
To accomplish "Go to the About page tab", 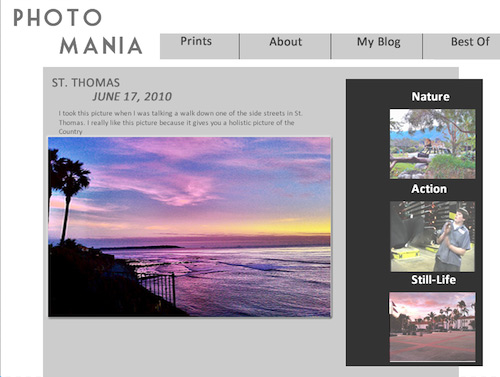I will [285, 46].
